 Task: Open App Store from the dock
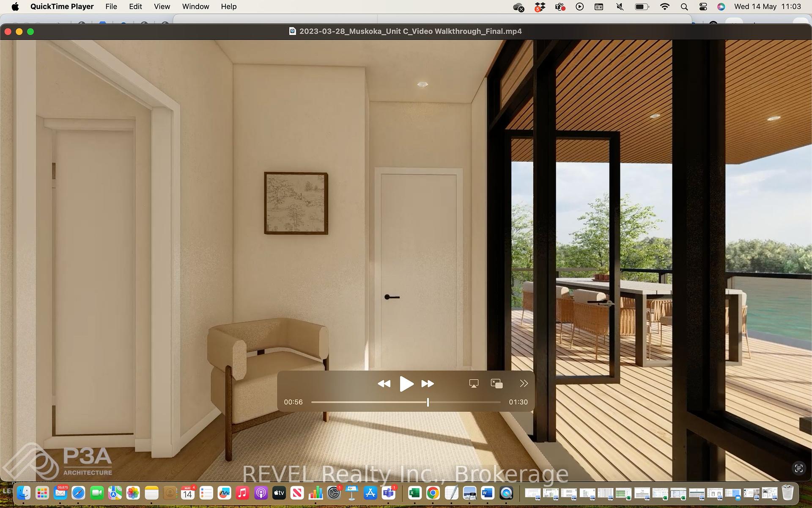tap(370, 493)
